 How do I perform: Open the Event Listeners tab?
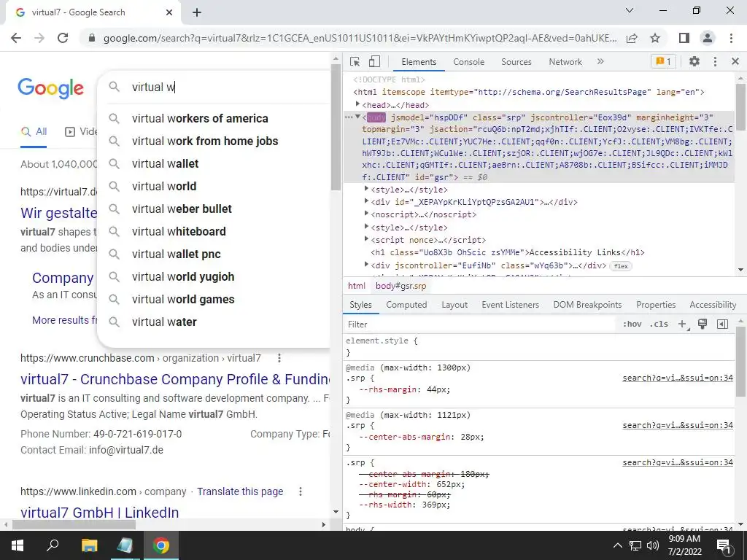point(510,305)
